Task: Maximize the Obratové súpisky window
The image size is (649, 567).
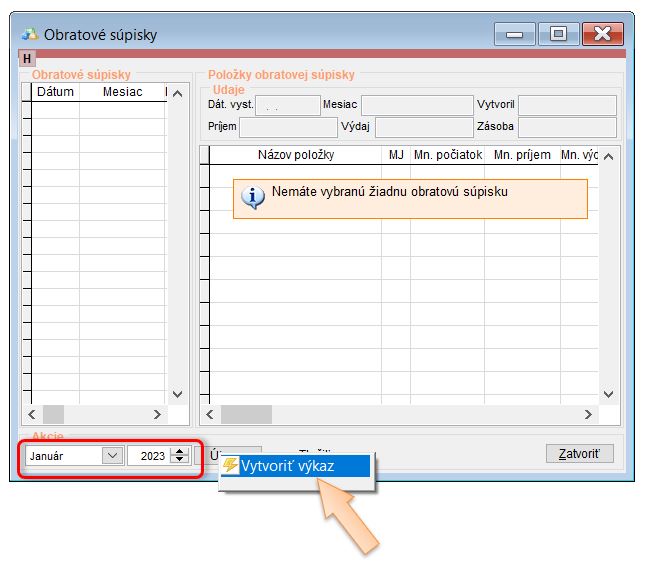Action: pos(558,35)
